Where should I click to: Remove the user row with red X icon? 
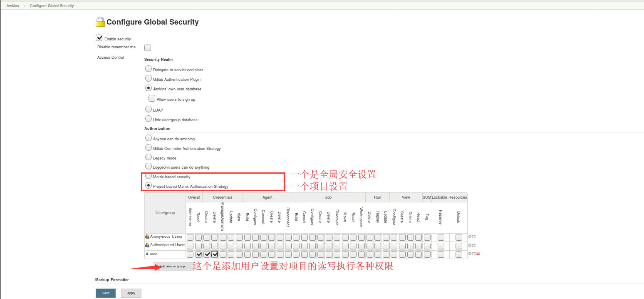coord(478,254)
